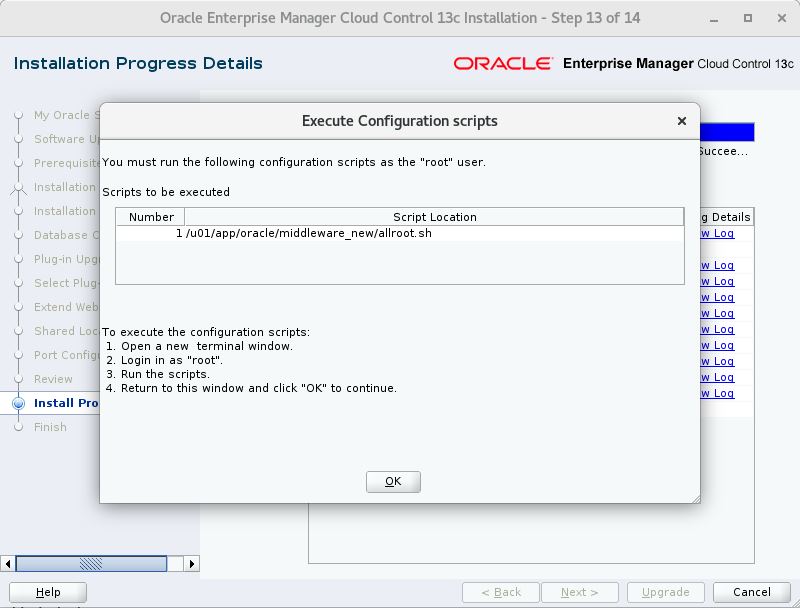Open the last View Log link
Screen dimensions: 800x608
[x=717, y=393]
